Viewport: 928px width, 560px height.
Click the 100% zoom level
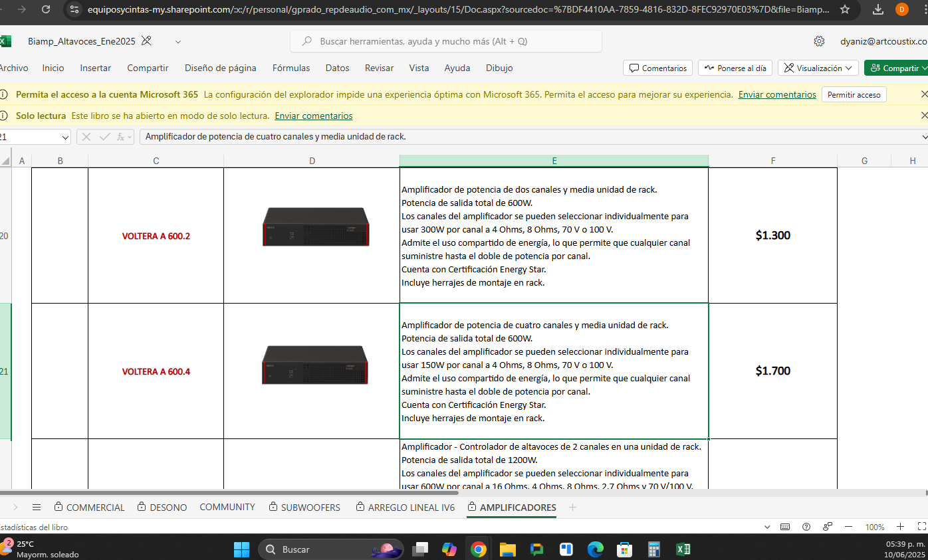click(875, 527)
